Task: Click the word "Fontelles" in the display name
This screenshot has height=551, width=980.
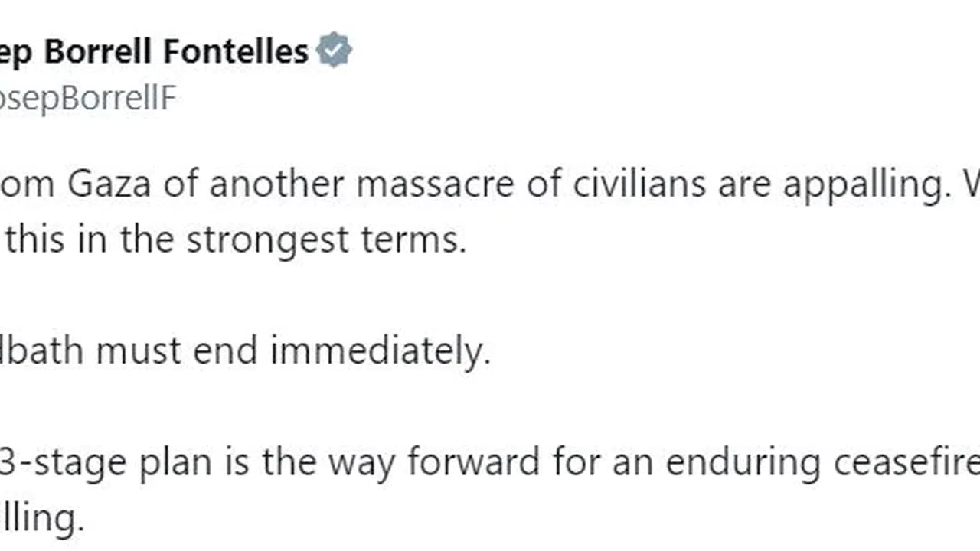Action: 236,51
